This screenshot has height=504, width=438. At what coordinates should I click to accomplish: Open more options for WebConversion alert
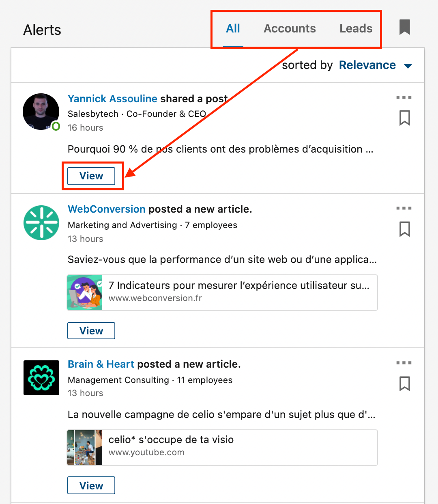click(404, 208)
